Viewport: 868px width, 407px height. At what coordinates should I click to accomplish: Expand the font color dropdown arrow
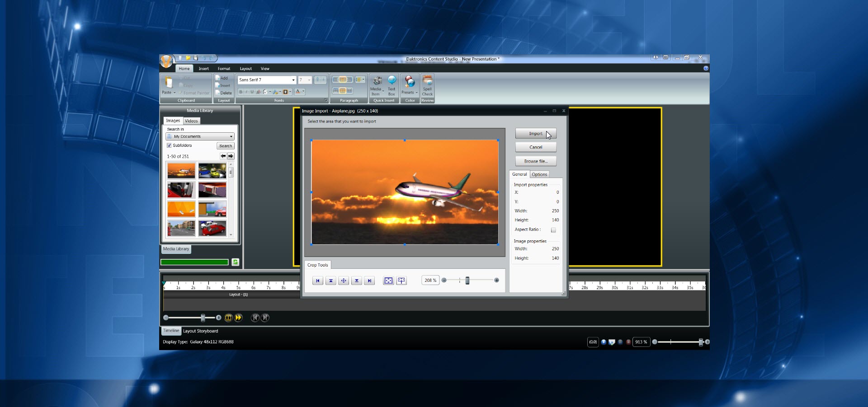point(303,91)
